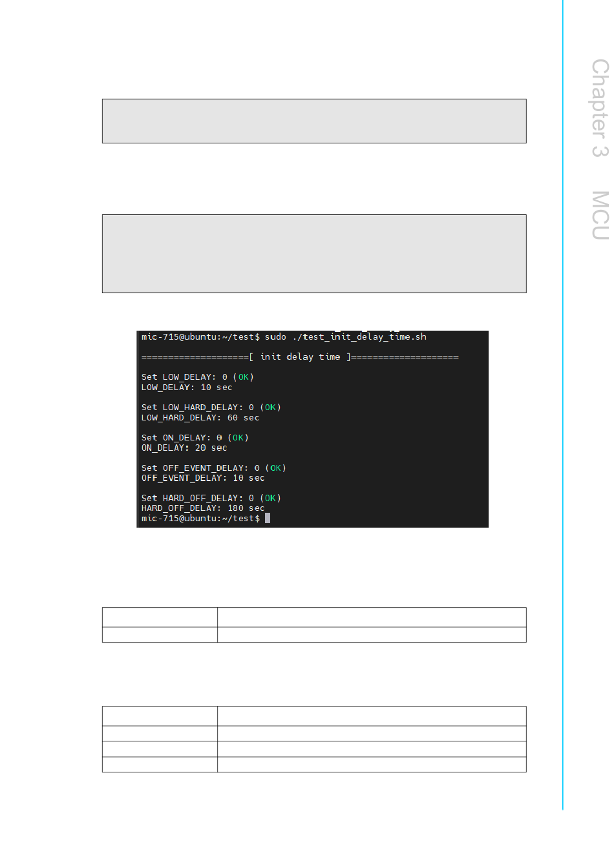
Task: Click the "Set ON_DELAY: 0 (OK)" line
Action: point(195,438)
